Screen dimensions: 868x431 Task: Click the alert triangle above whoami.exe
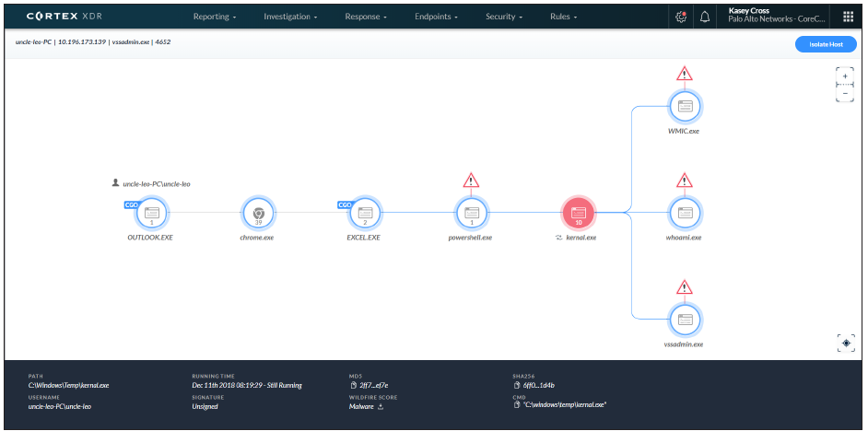pyautogui.click(x=685, y=181)
